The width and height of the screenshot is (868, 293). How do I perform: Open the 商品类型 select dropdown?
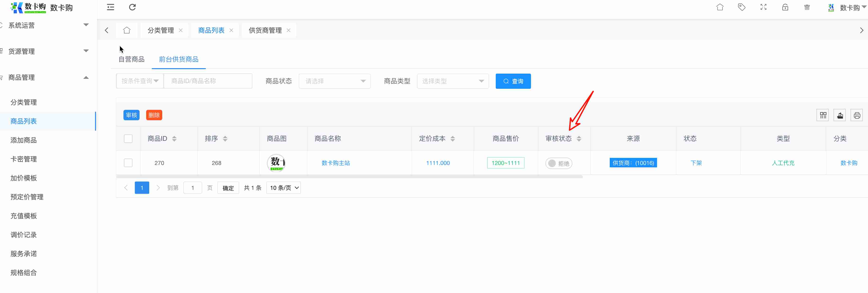pos(452,81)
